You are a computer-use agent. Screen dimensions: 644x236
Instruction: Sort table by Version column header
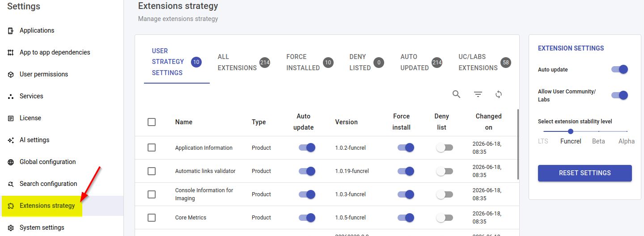[x=346, y=122]
